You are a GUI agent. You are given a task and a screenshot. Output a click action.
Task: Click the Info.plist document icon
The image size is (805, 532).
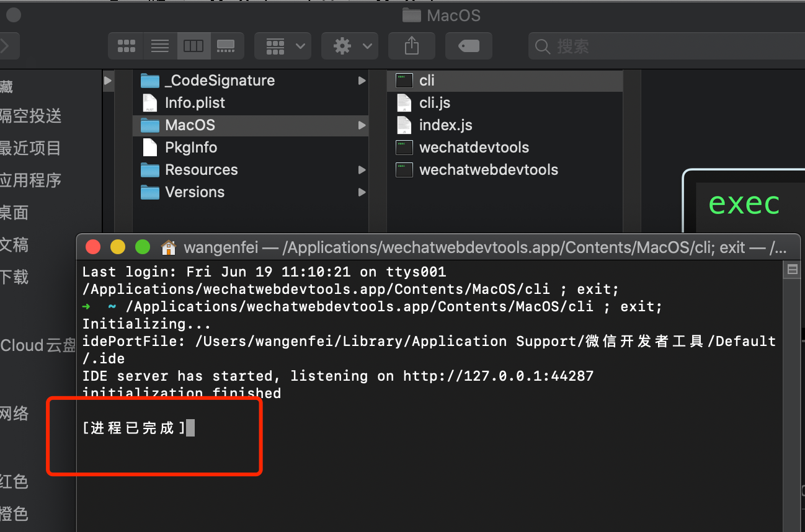pos(150,103)
